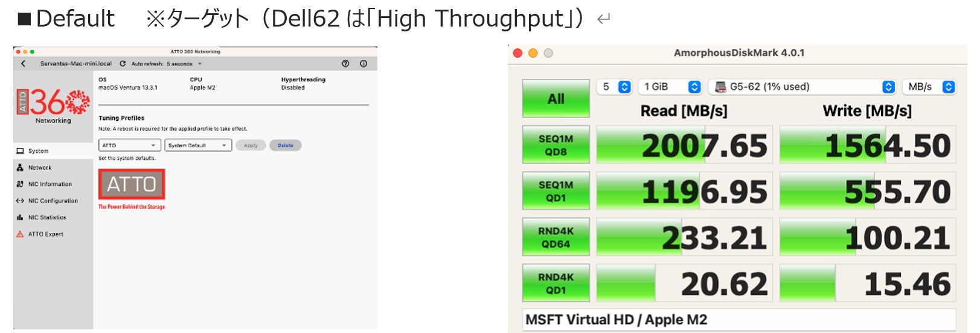
Task: Close the ATTO 360 Networking window
Action: [x=18, y=52]
